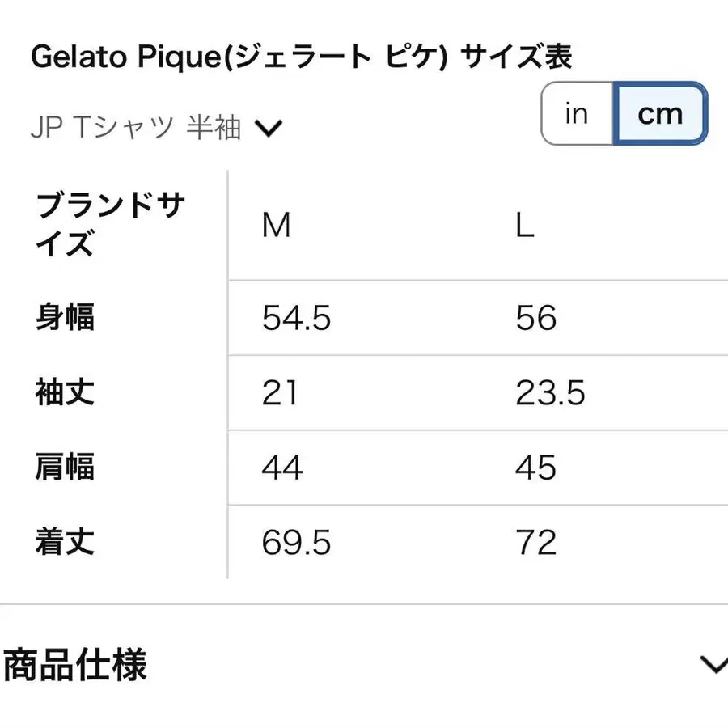Click the 21 sleeve length value
The height and width of the screenshot is (728, 728).
tap(280, 394)
